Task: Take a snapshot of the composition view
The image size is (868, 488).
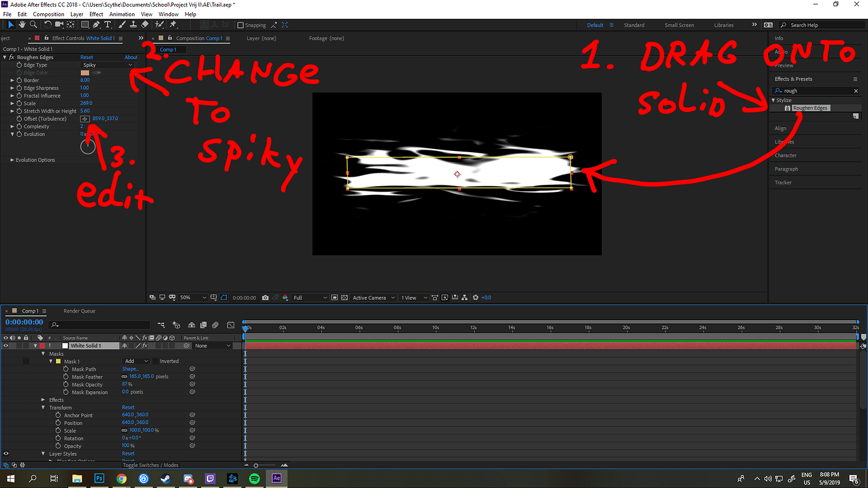Action: (x=265, y=297)
